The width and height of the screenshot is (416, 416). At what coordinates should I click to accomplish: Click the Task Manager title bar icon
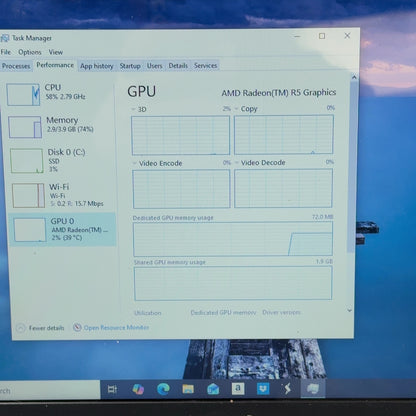click(x=4, y=38)
